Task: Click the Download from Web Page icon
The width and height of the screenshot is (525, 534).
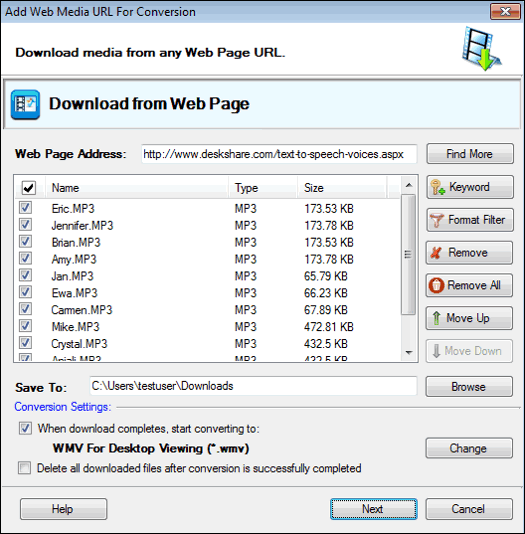Action: (x=25, y=104)
